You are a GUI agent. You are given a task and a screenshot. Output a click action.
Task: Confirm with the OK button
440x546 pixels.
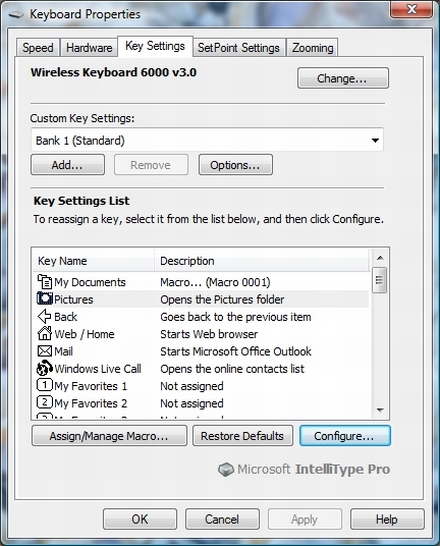pyautogui.click(x=140, y=519)
